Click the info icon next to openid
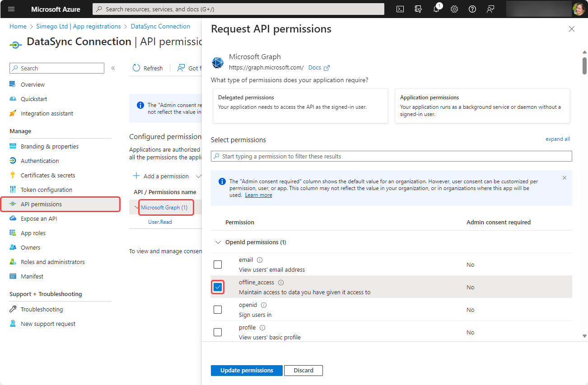588x385 pixels. pyautogui.click(x=264, y=305)
